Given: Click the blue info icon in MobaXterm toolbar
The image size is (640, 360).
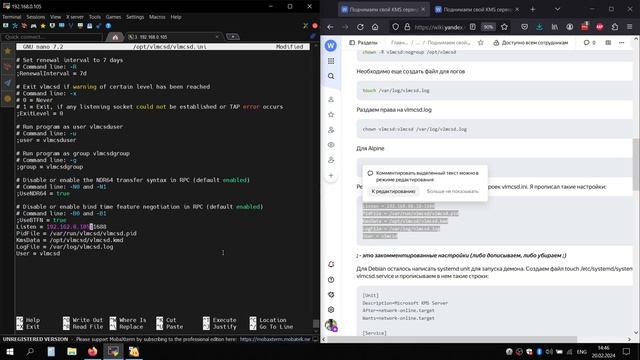Looking at the screenshot, I should pos(108,26).
